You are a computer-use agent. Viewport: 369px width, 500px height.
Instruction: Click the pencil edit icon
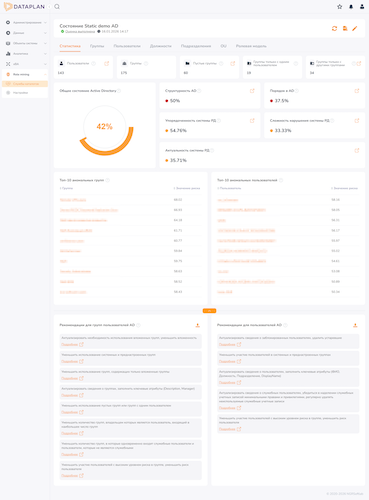[355, 28]
